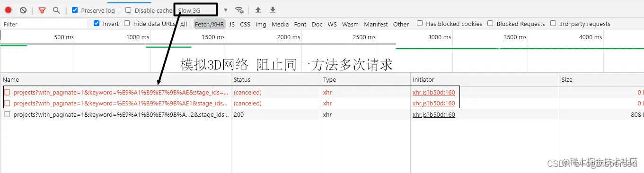Click file icon of first canceled request
The height and width of the screenshot is (173, 644).
7,92
